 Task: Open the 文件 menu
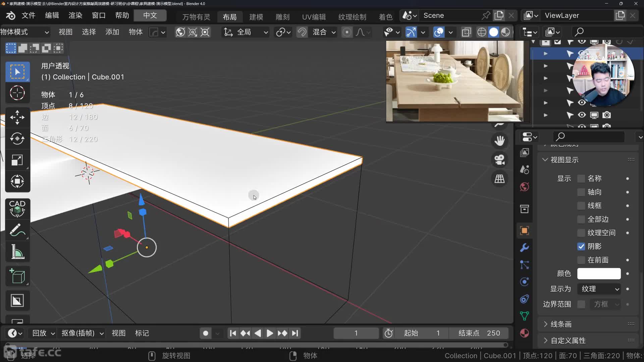click(29, 15)
